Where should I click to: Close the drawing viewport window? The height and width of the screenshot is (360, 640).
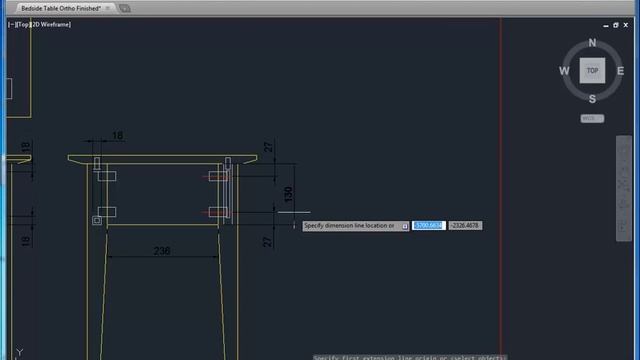626,25
